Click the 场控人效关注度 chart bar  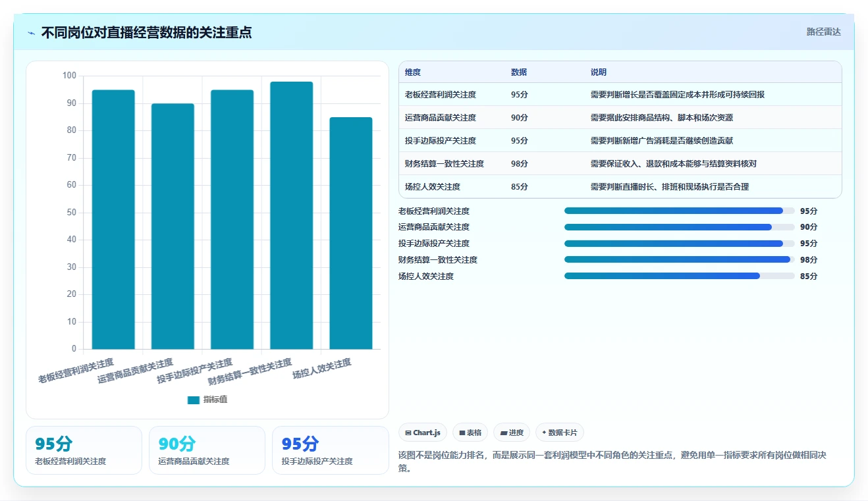point(351,233)
